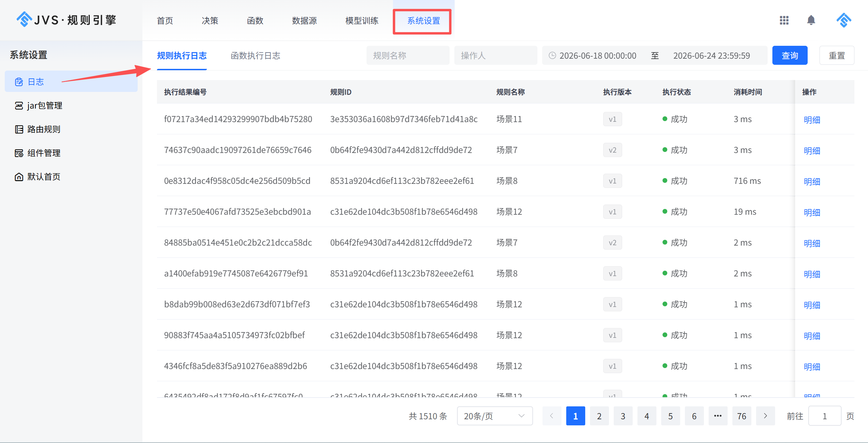Open the apps grid menu icon
868x443 pixels.
(784, 20)
